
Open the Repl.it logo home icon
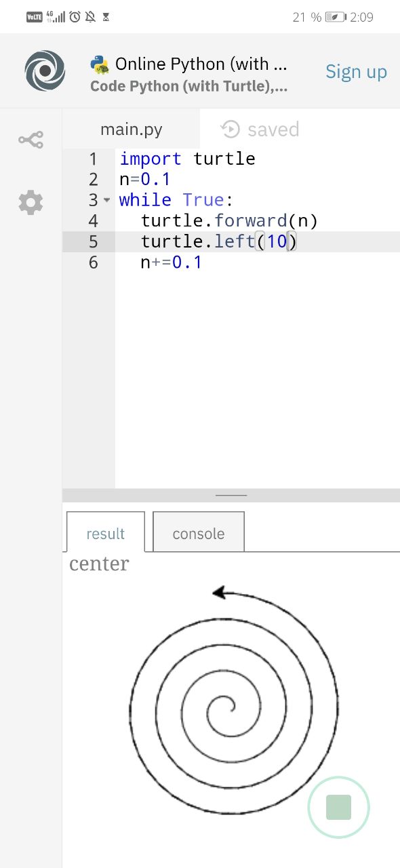[45, 71]
